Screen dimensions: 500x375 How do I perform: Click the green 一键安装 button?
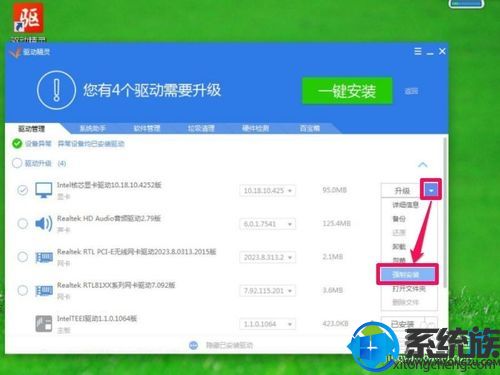click(347, 91)
